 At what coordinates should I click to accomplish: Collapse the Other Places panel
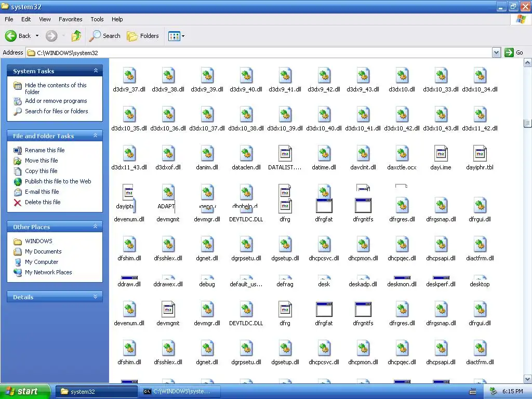(96, 227)
